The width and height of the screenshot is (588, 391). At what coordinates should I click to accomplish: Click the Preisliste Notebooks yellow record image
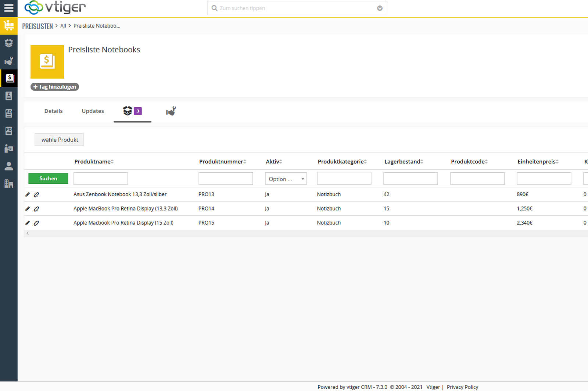click(47, 62)
